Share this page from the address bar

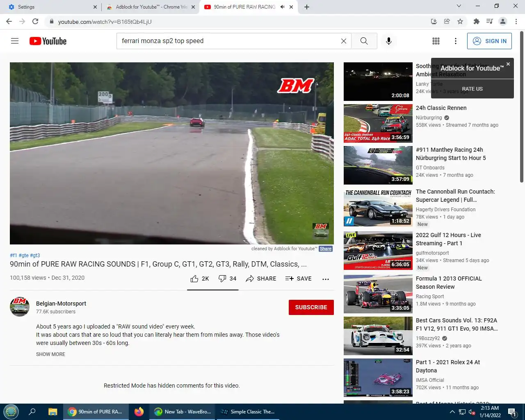tap(447, 21)
